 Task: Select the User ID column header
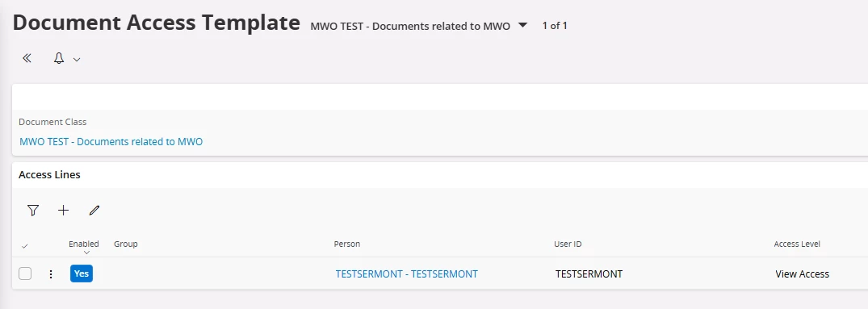click(568, 244)
